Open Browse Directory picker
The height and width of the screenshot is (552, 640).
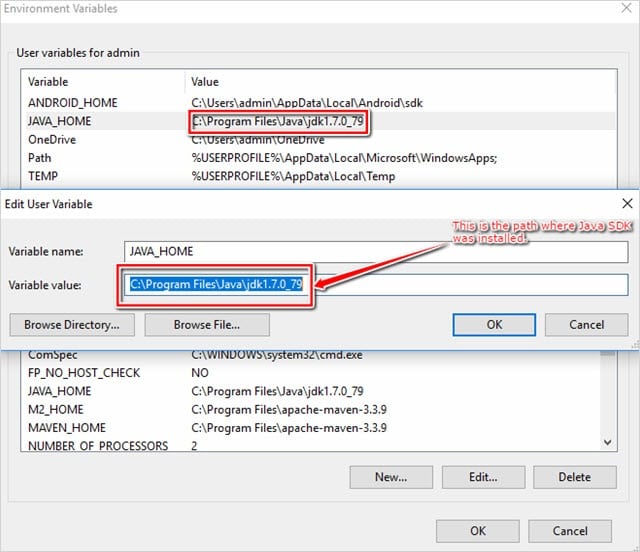[x=72, y=325]
